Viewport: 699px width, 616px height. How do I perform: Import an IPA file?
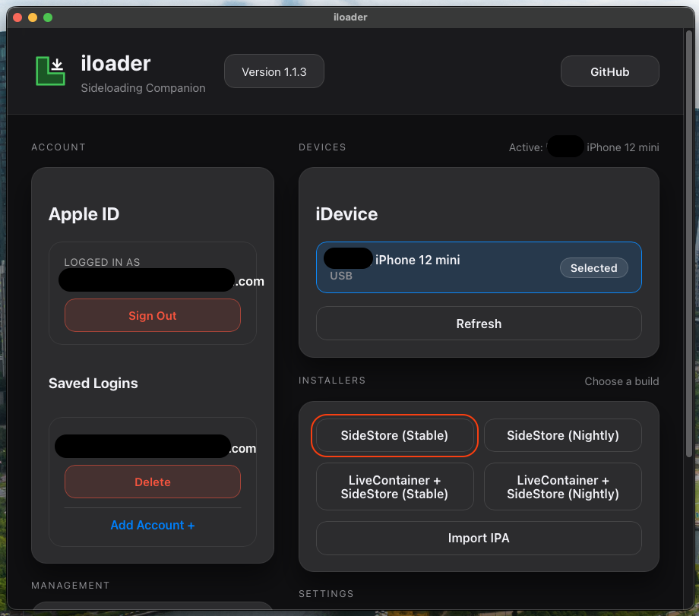tap(479, 538)
